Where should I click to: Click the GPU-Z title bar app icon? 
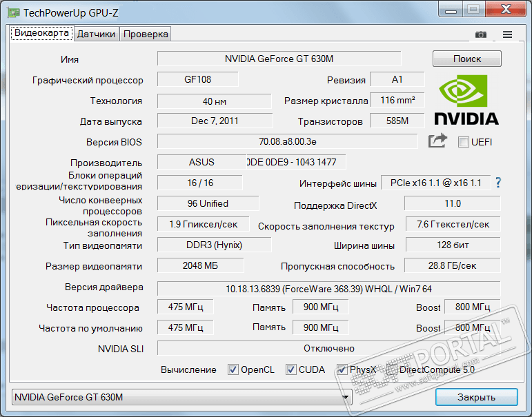pyautogui.click(x=14, y=13)
